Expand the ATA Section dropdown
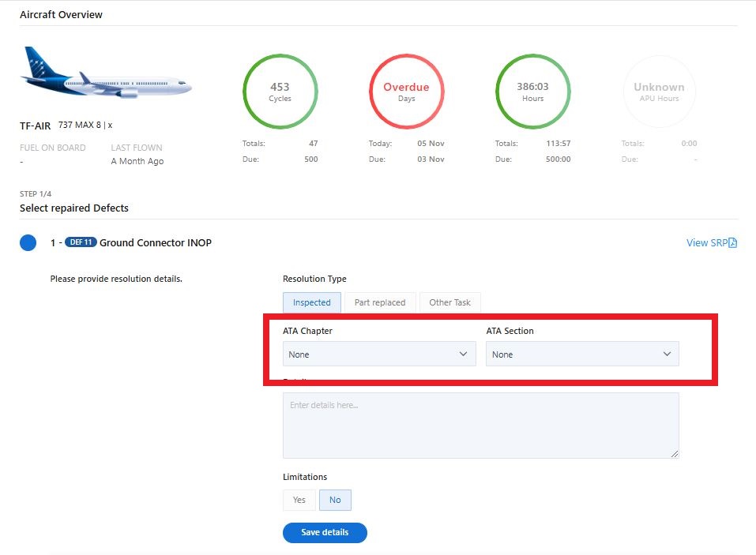Viewport: 756px width, 555px height. pyautogui.click(x=582, y=354)
